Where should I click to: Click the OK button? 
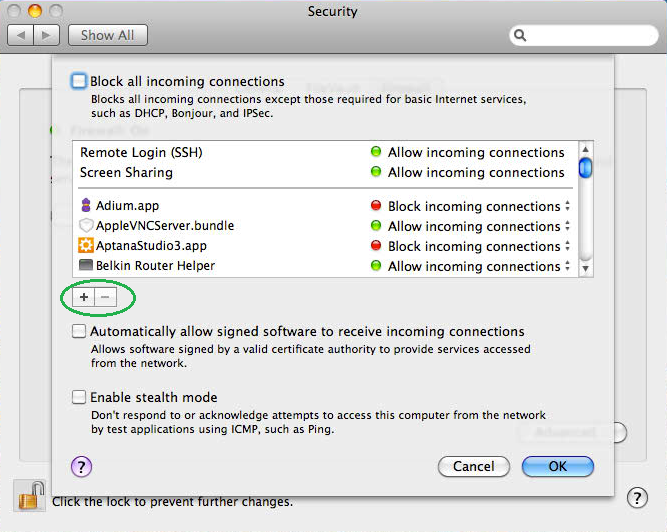pyautogui.click(x=557, y=466)
